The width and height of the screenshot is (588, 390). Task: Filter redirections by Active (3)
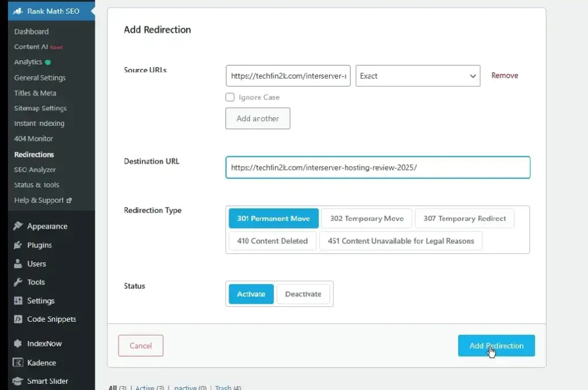point(150,387)
